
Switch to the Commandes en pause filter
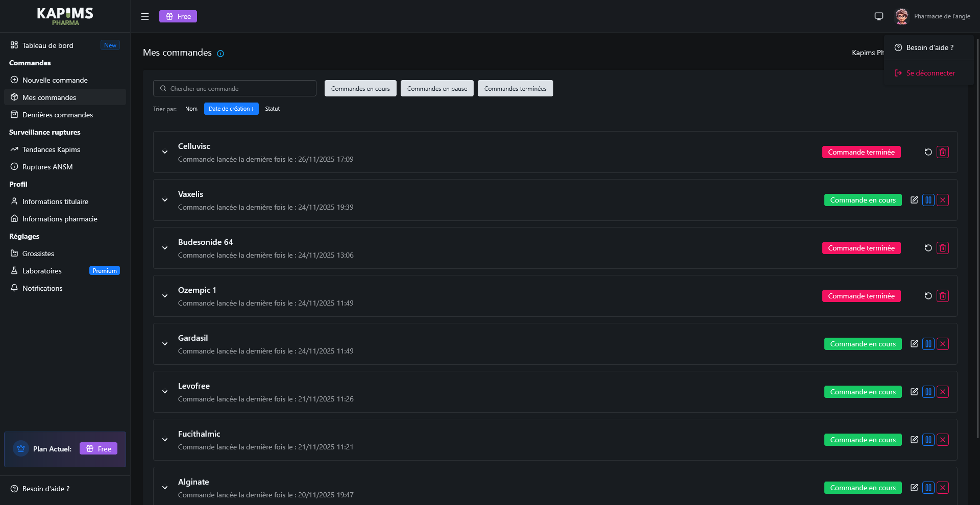[437, 88]
